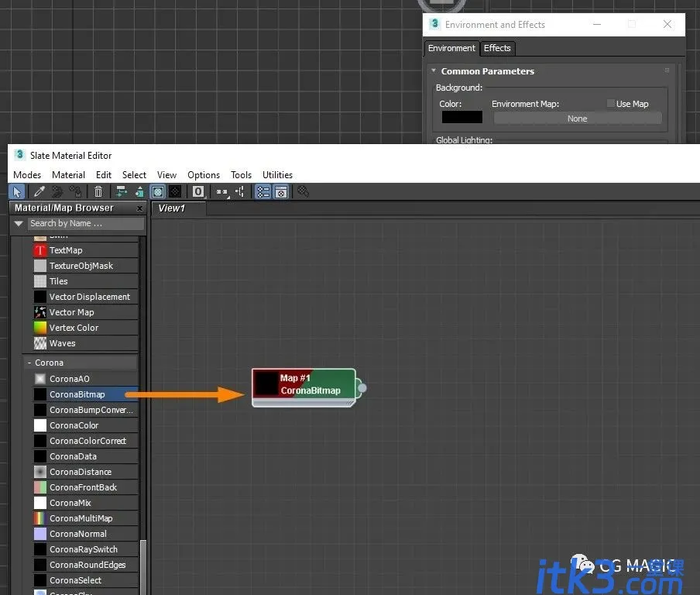The image size is (700, 595).
Task: Select Vertex Color map entry
Action: coord(86,328)
